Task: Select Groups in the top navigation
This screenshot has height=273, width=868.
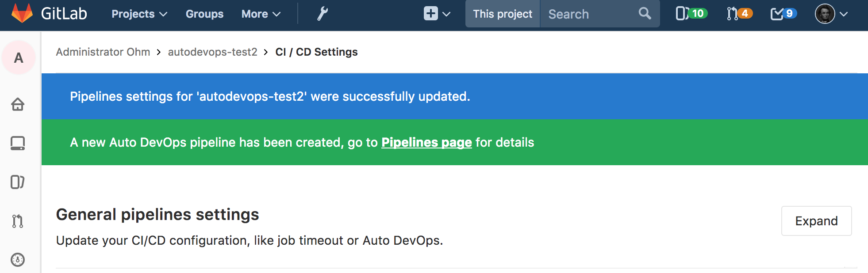Action: coord(204,14)
